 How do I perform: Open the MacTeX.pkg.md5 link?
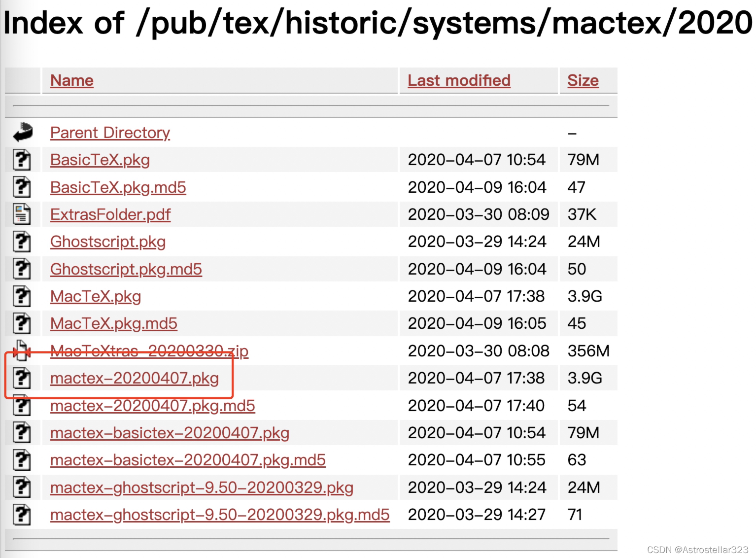(x=113, y=323)
